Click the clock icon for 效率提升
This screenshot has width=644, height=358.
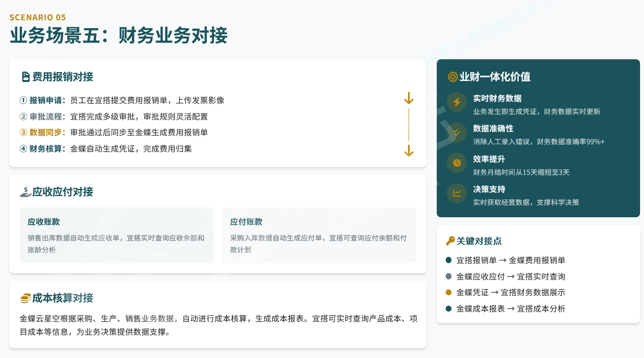point(456,163)
